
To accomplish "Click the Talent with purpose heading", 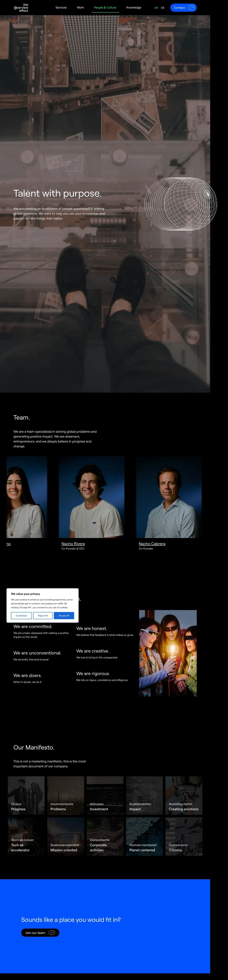I will coord(58,193).
